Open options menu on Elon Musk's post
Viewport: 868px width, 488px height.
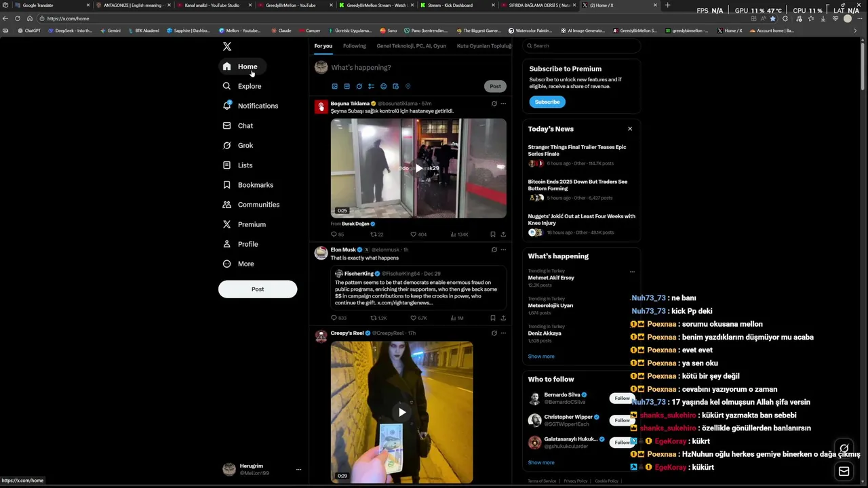click(503, 249)
